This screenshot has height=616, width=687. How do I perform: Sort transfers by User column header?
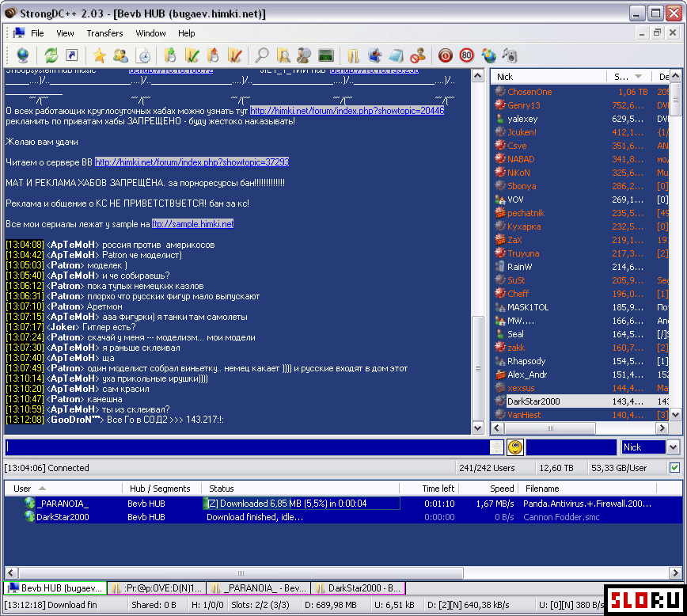coord(63,489)
